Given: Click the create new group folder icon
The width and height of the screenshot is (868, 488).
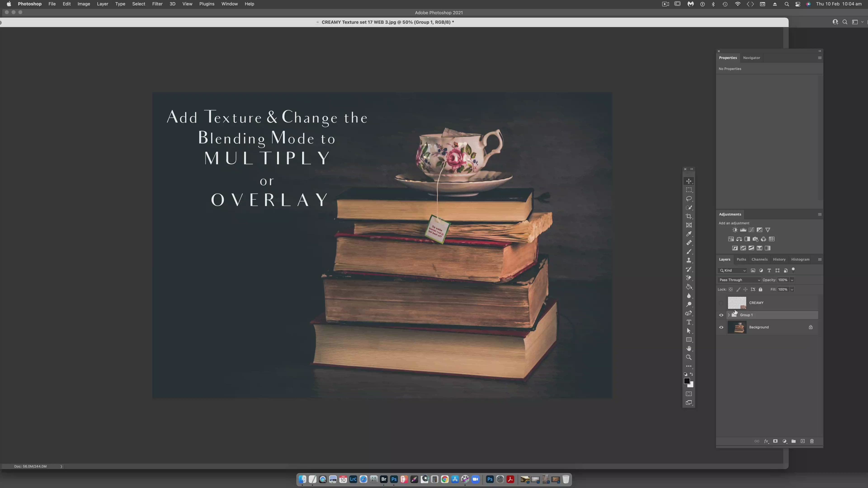Looking at the screenshot, I should point(794,441).
